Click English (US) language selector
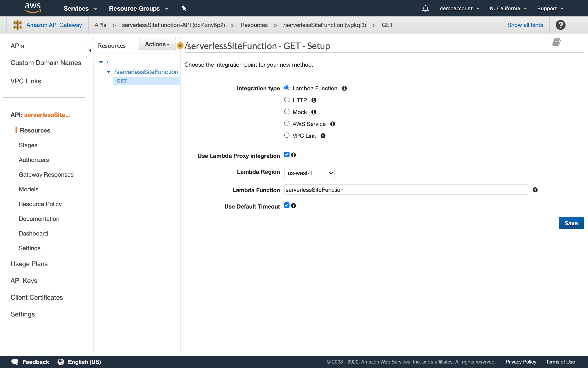This screenshot has height=368, width=588. (84, 362)
